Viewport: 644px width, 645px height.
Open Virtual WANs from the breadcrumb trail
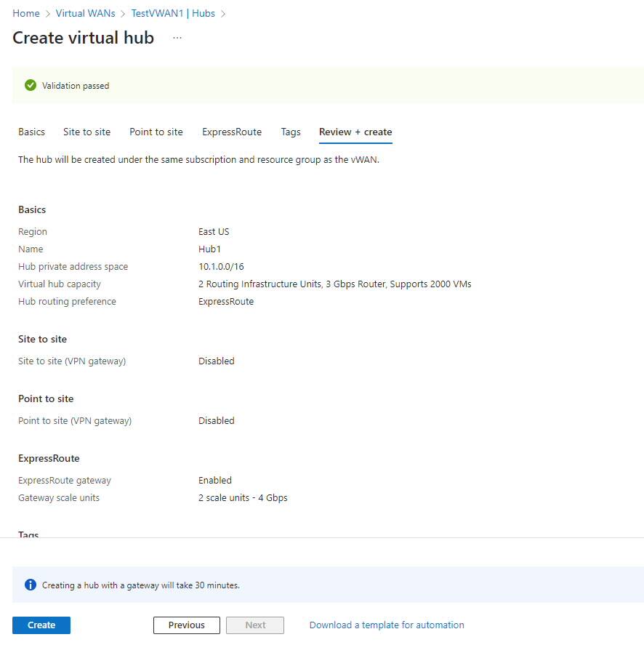[x=85, y=13]
